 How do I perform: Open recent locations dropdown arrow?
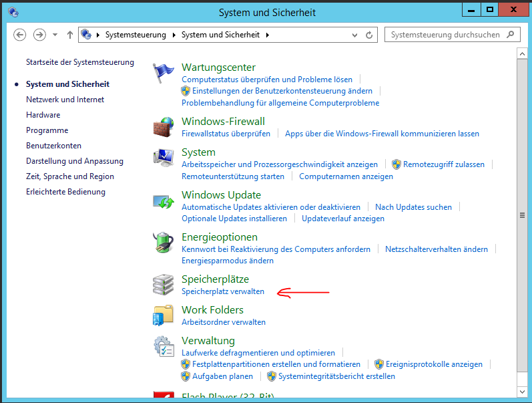55,35
